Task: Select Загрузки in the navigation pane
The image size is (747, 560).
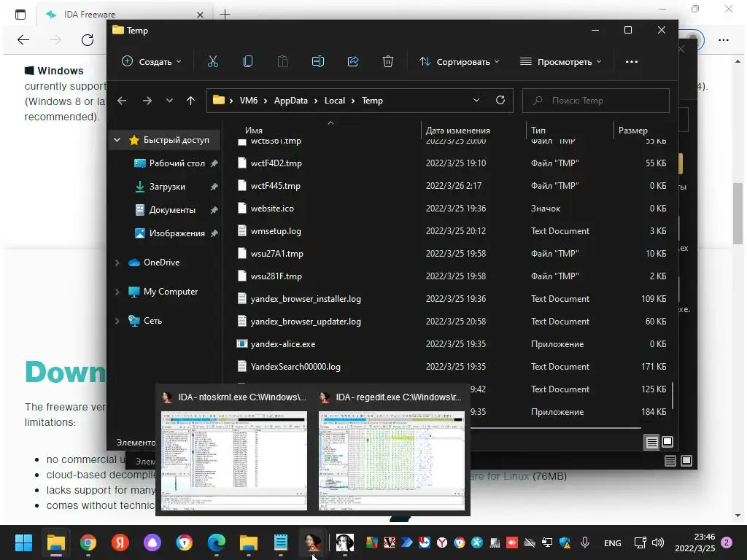Action: 167,187
